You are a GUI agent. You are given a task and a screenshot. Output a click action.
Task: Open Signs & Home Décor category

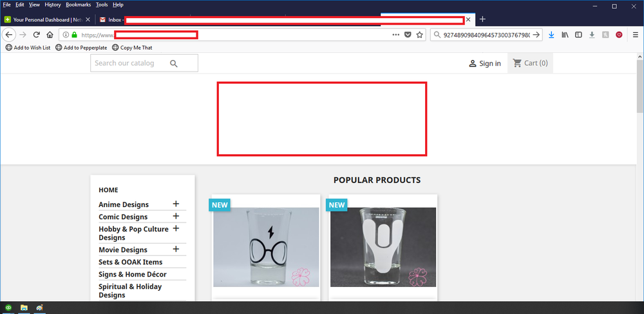tap(133, 274)
